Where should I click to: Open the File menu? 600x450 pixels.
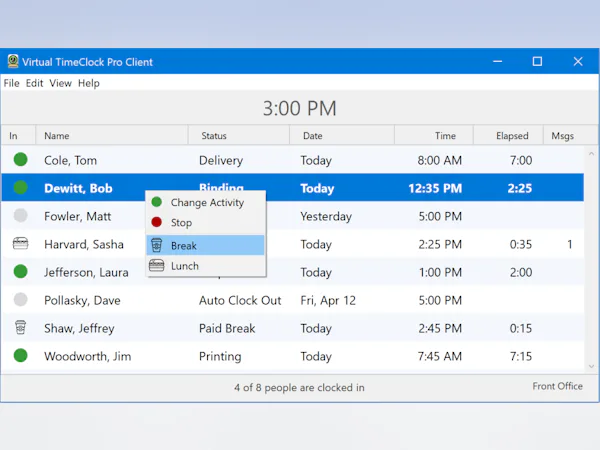tap(11, 83)
